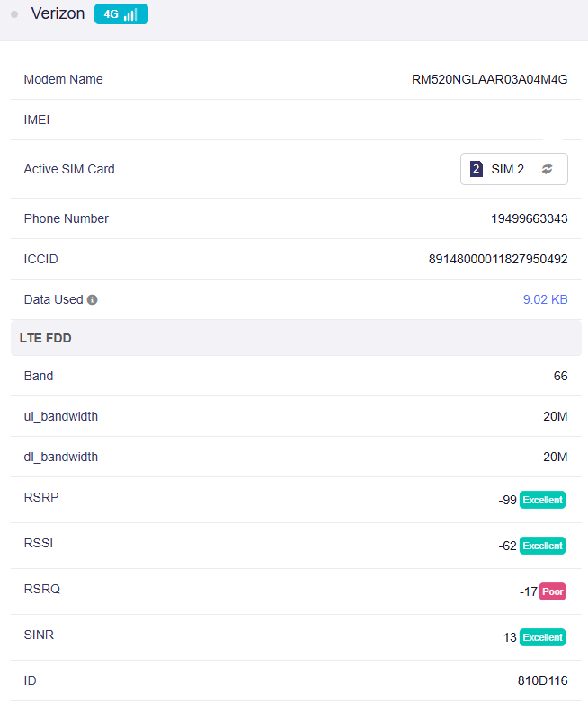Image resolution: width=588 pixels, height=702 pixels.
Task: Click the grey status dot beside Verizon
Action: point(14,14)
